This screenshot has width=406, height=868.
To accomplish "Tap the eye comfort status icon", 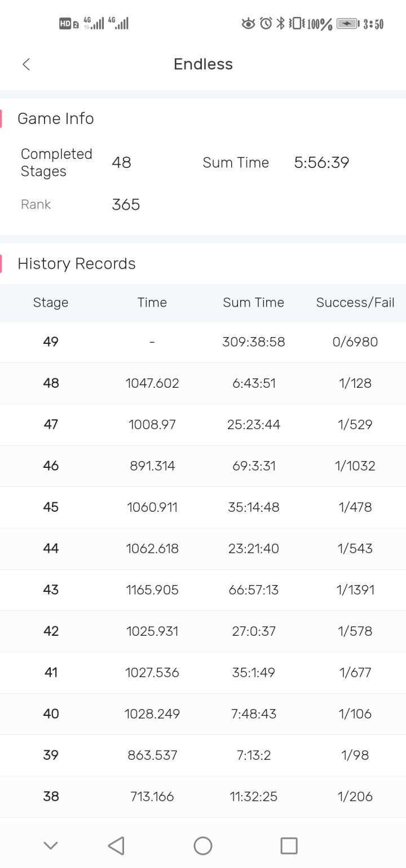I will pos(248,24).
